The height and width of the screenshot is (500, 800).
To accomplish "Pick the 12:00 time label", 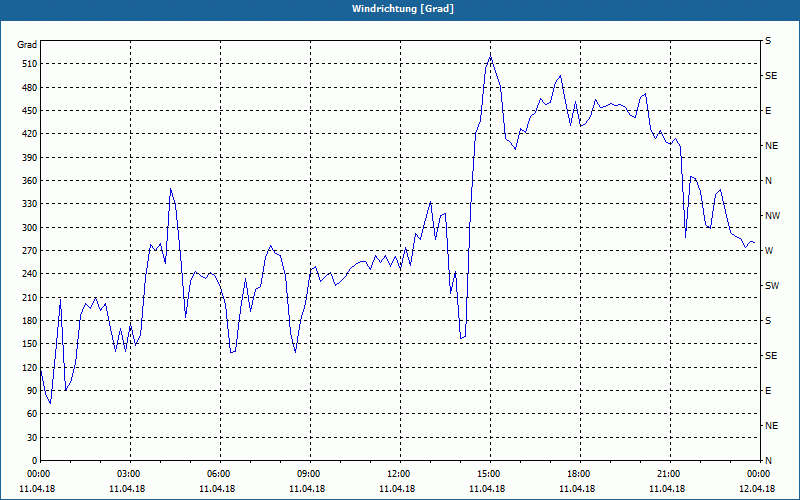I will click(400, 474).
